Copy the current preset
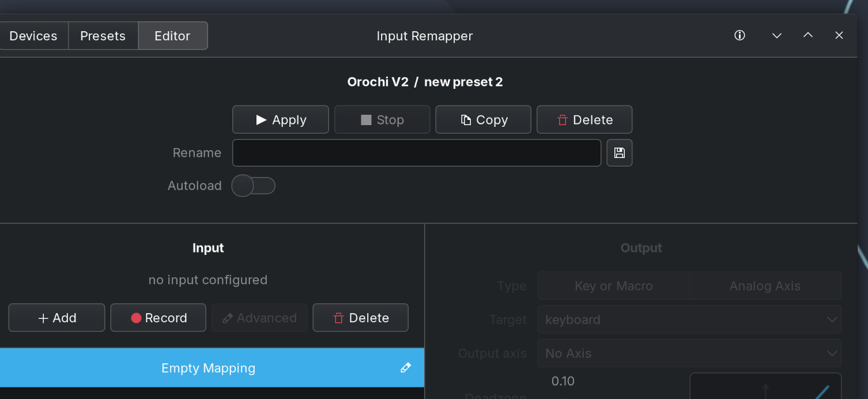The image size is (868, 399). 483,120
